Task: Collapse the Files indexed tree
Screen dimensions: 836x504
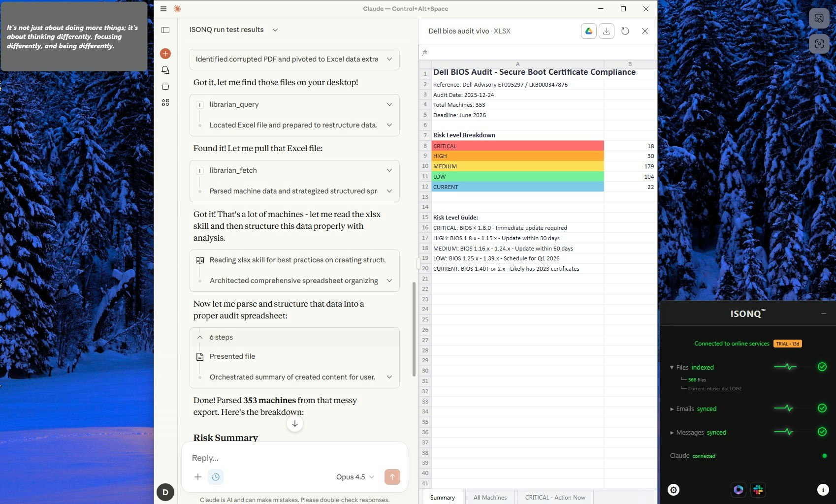Action: [672, 368]
